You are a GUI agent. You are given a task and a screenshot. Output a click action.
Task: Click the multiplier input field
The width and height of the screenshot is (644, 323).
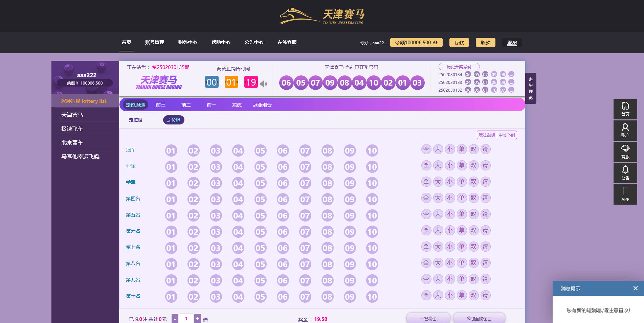pos(186,319)
